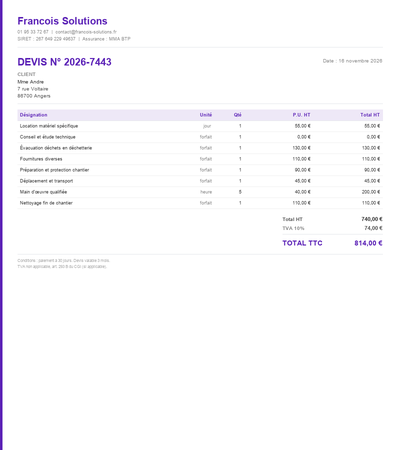
Task: Click total in Évacuation déchets row
Action: [x=371, y=148]
